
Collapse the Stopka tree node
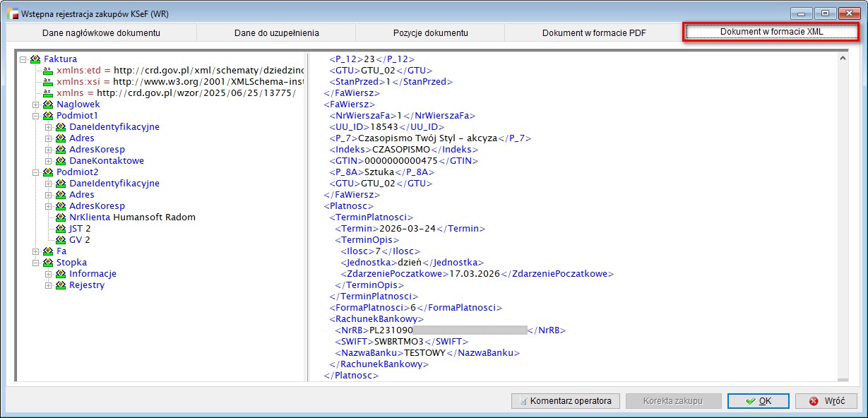[x=36, y=263]
